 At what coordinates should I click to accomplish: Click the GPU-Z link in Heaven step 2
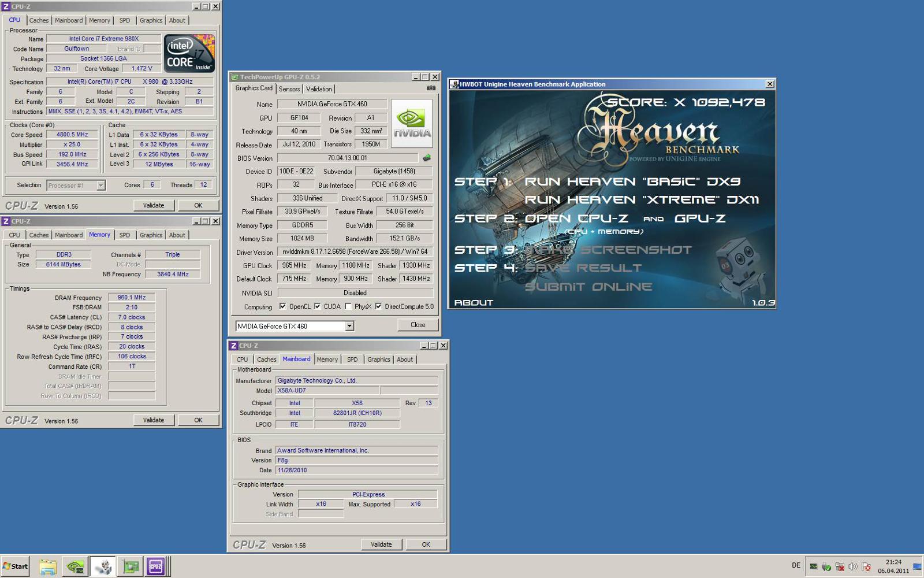point(700,218)
